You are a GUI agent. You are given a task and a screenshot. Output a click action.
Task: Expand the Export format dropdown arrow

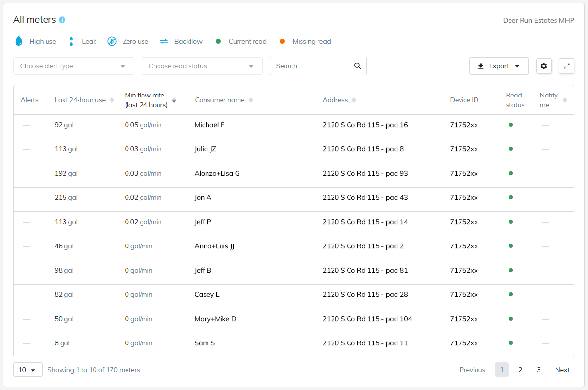click(x=517, y=65)
